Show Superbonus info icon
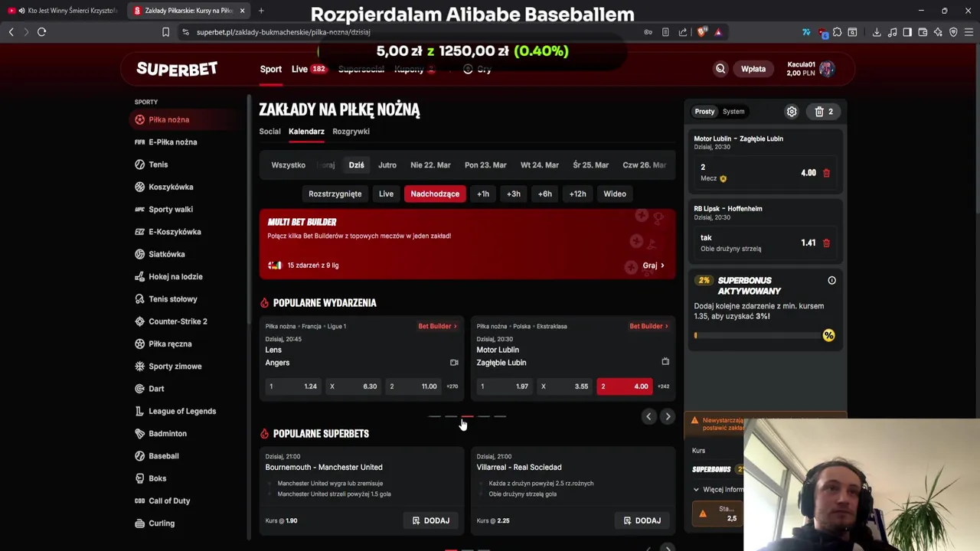Screen dimensions: 980x551 tap(831, 280)
